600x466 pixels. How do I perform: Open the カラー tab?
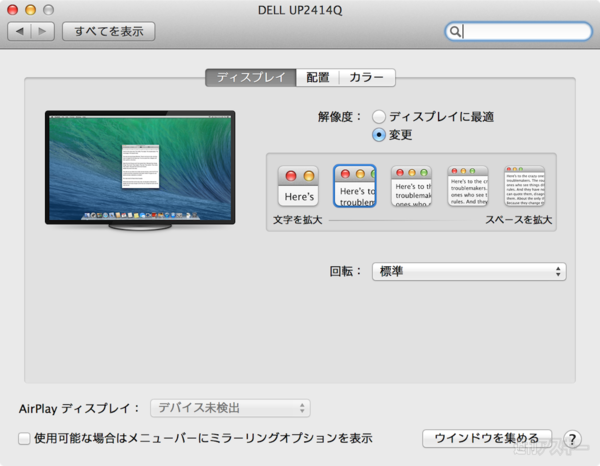coord(367,78)
